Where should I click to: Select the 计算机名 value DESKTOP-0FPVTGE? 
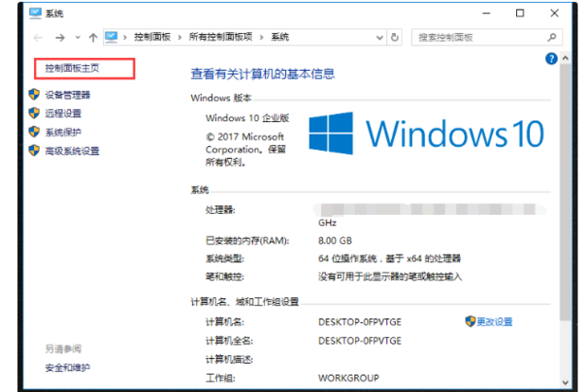point(360,322)
